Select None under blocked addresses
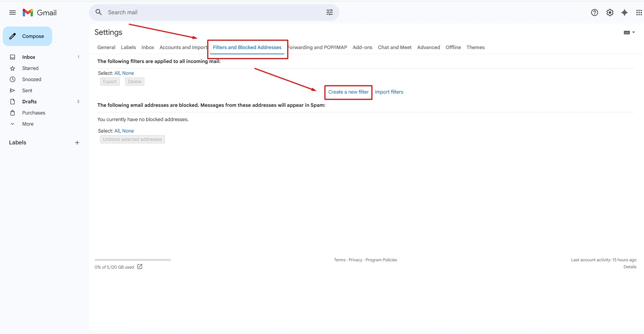Screen dimensions: 644x334 (128, 131)
